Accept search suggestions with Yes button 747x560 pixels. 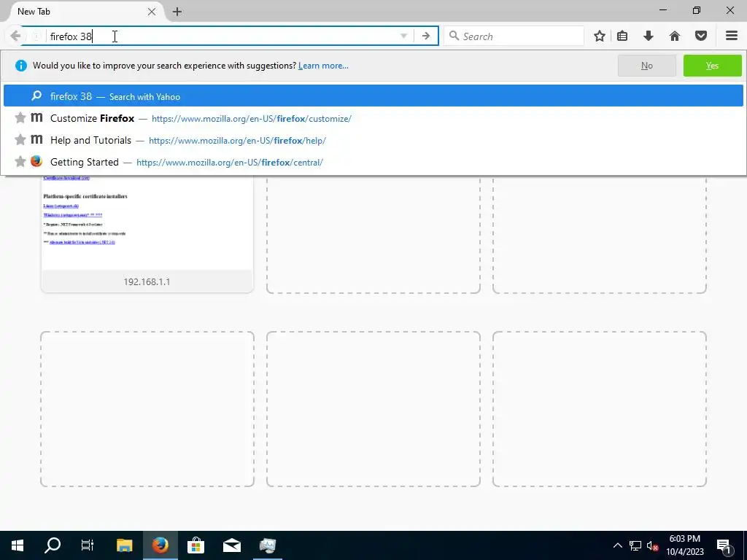pos(712,66)
